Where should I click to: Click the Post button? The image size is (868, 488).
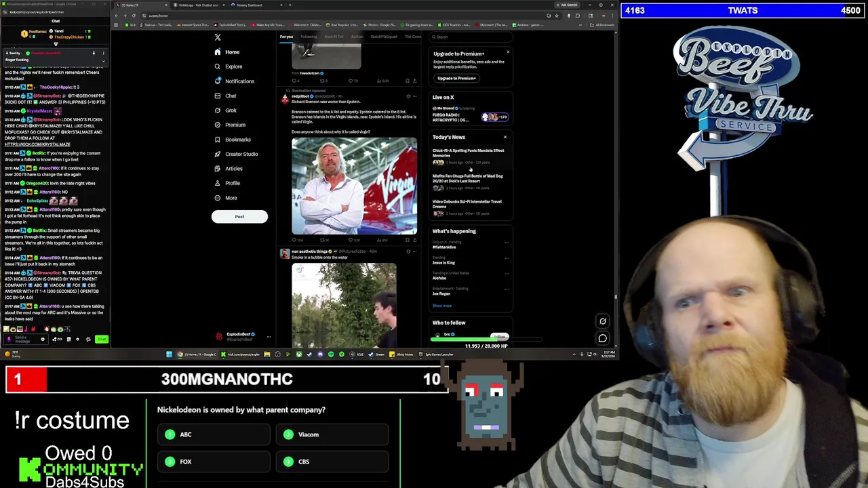[239, 216]
